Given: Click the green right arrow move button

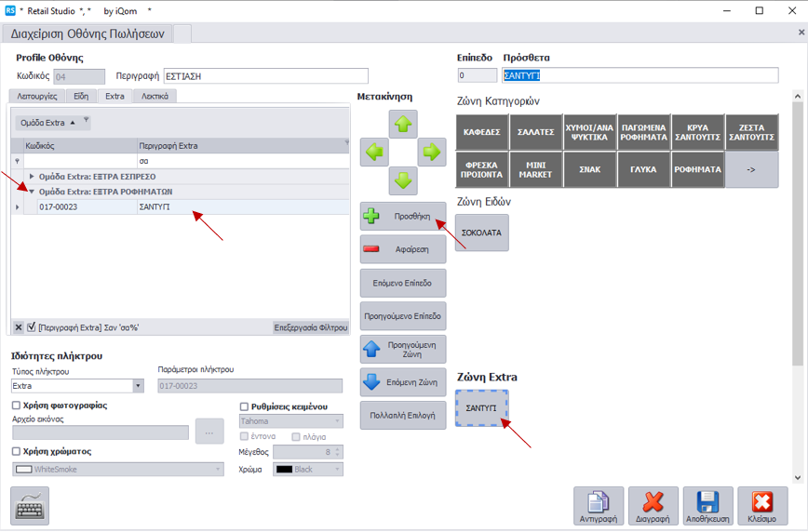Looking at the screenshot, I should [432, 153].
